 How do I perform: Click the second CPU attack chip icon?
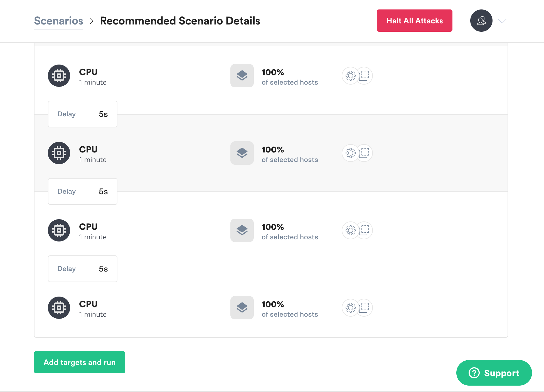tap(59, 153)
